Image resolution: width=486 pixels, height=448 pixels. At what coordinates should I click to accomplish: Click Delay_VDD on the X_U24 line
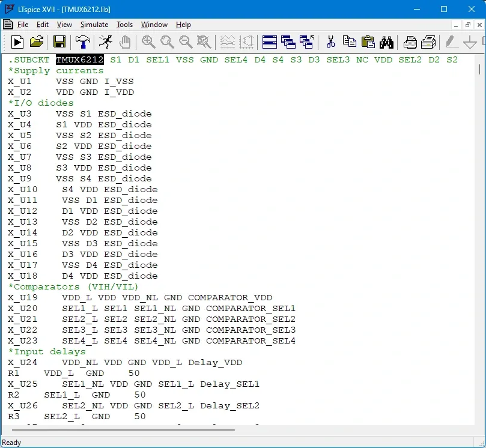tap(215, 362)
